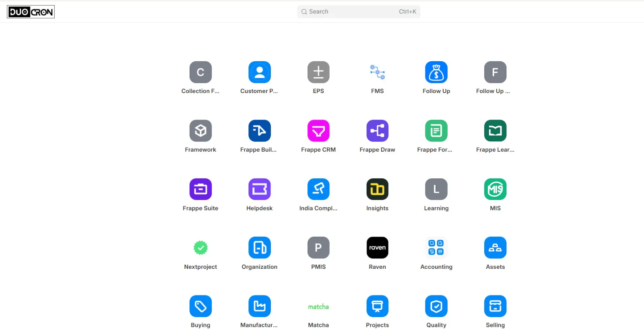
Task: Go home via the DUO CRON logo
Action: 31,12
